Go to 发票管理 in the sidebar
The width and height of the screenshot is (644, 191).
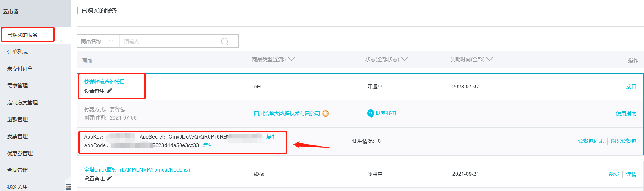coord(17,136)
